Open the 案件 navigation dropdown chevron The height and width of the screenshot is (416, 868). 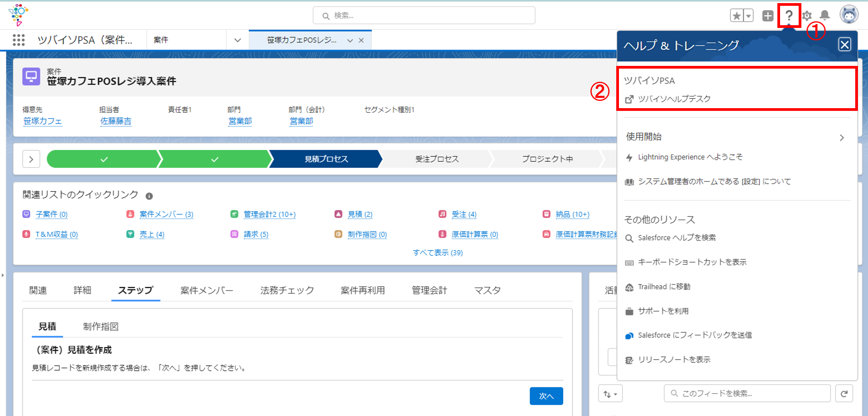point(237,40)
